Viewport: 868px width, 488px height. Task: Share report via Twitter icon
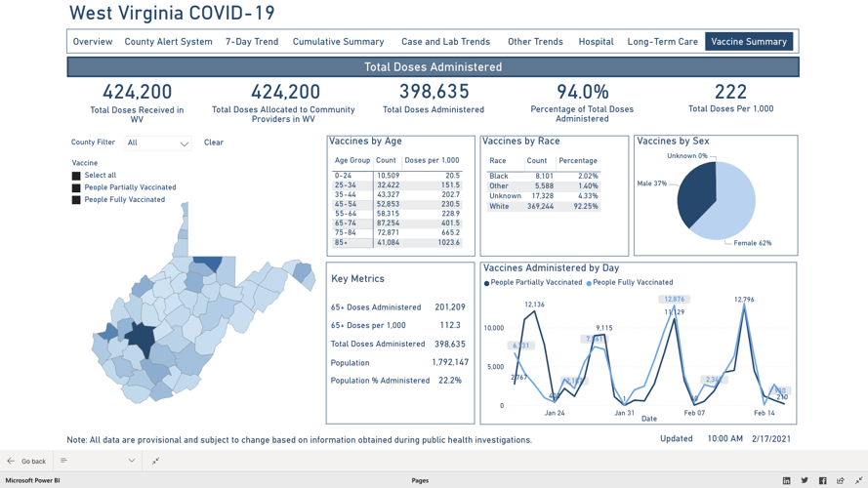(805, 480)
